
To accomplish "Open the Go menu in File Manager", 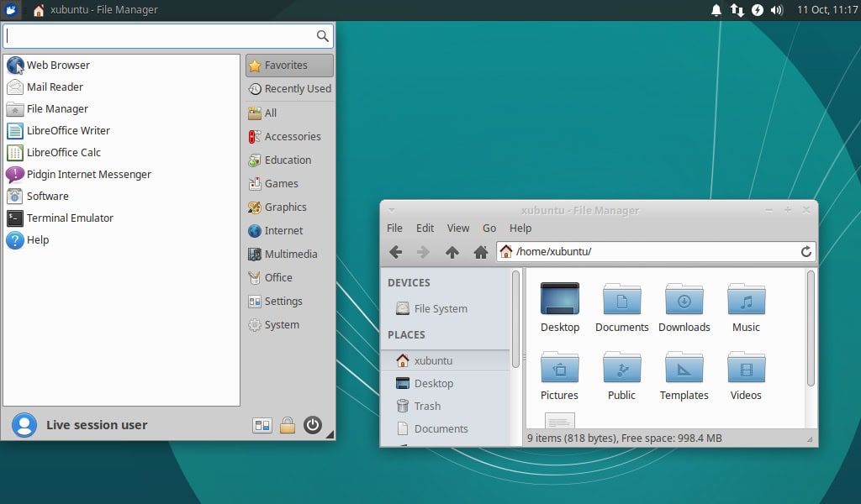I will point(489,228).
